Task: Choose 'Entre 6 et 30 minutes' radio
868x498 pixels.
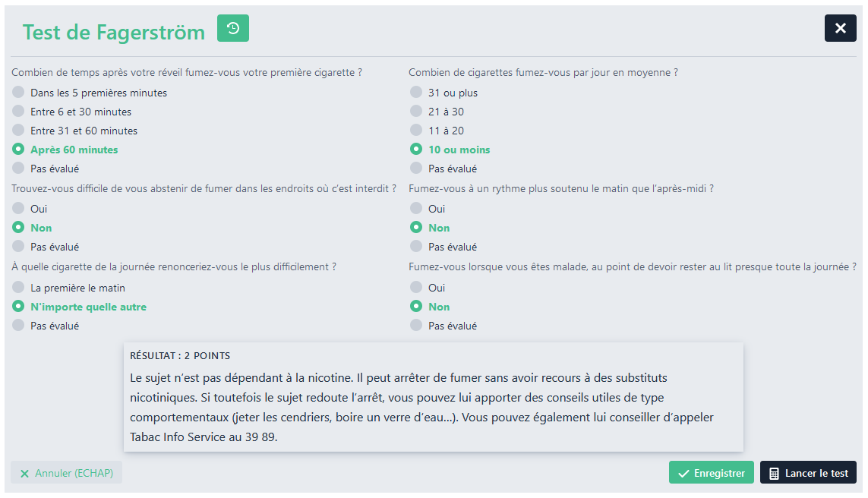Action: (19, 112)
